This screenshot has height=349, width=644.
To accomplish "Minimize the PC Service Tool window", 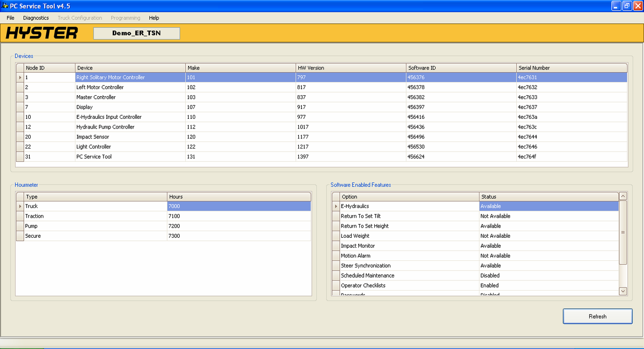I will [x=616, y=6].
